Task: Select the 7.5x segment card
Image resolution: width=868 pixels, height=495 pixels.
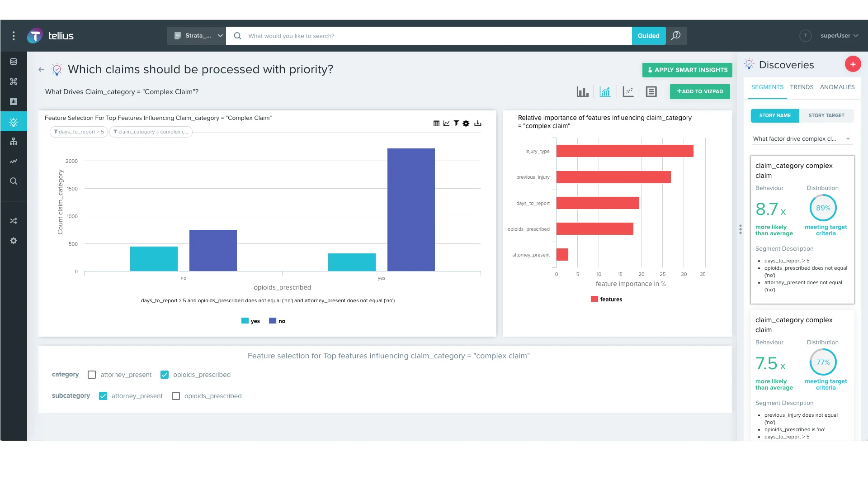Action: pos(802,376)
